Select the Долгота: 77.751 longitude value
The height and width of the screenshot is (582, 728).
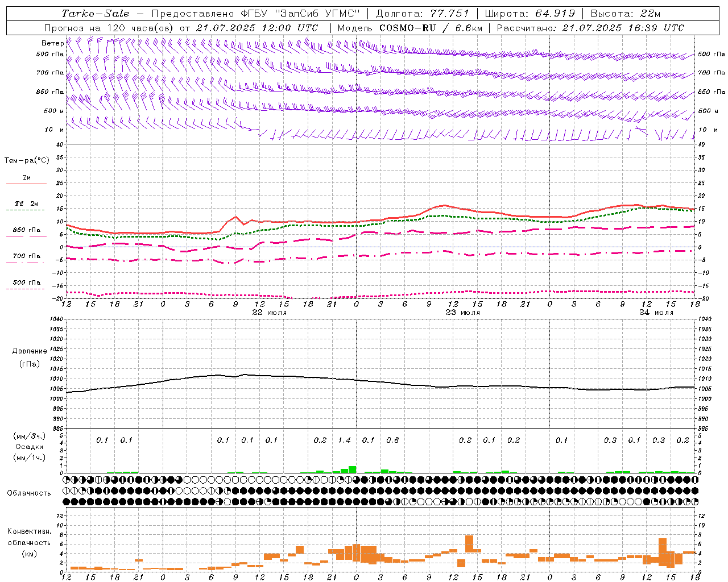click(423, 14)
